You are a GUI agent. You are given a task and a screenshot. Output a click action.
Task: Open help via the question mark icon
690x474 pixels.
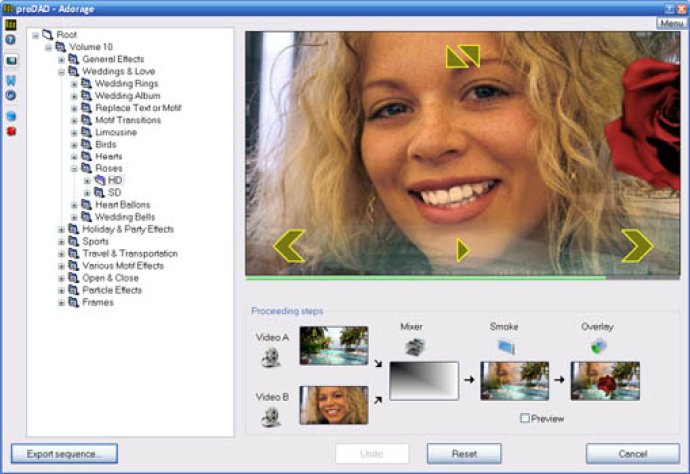[x=11, y=40]
